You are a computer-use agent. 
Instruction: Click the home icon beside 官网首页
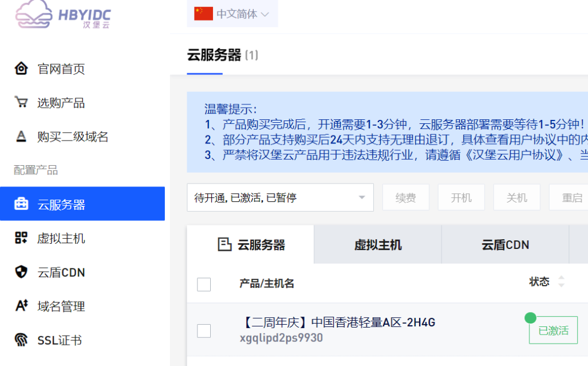21,69
